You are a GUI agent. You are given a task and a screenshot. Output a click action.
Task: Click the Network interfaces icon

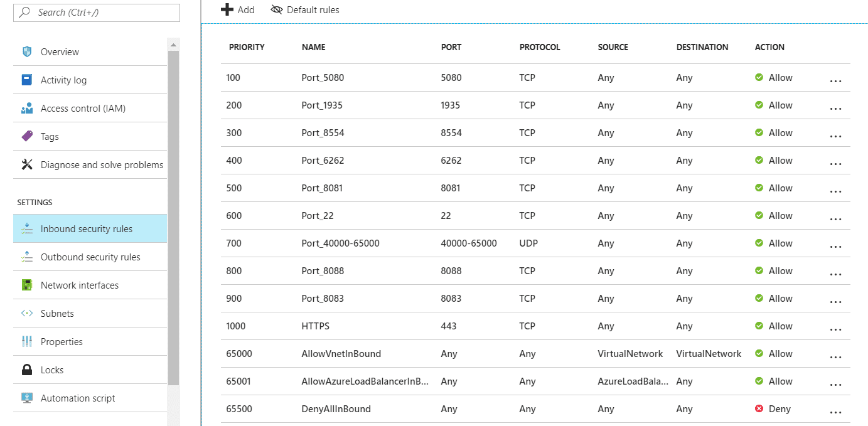(x=27, y=285)
